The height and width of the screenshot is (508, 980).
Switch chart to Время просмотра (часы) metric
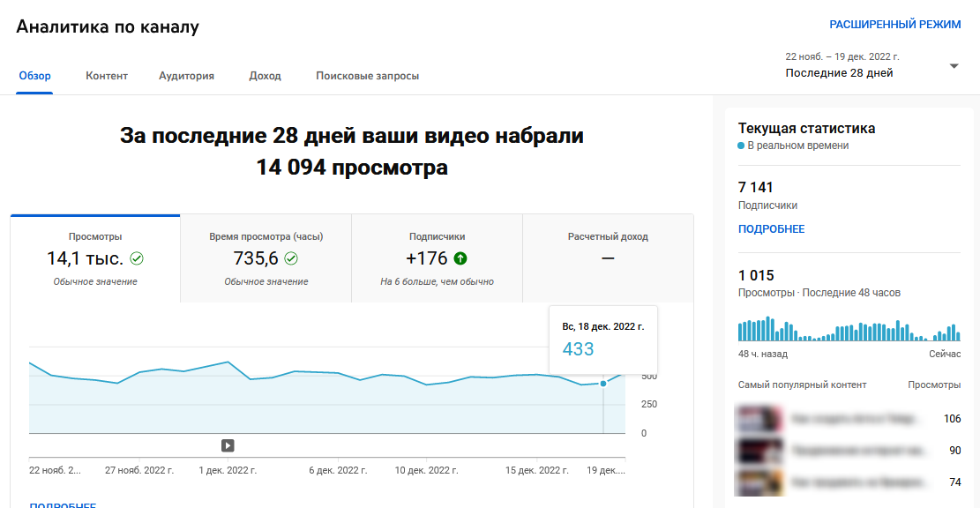pos(266,256)
